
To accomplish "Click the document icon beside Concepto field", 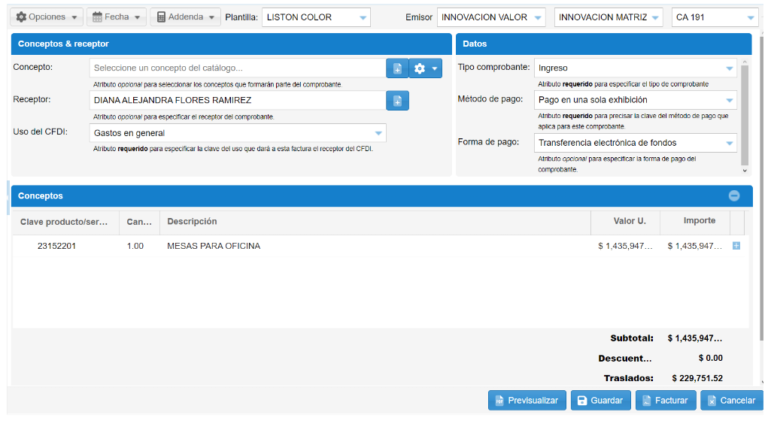I will click(x=397, y=68).
